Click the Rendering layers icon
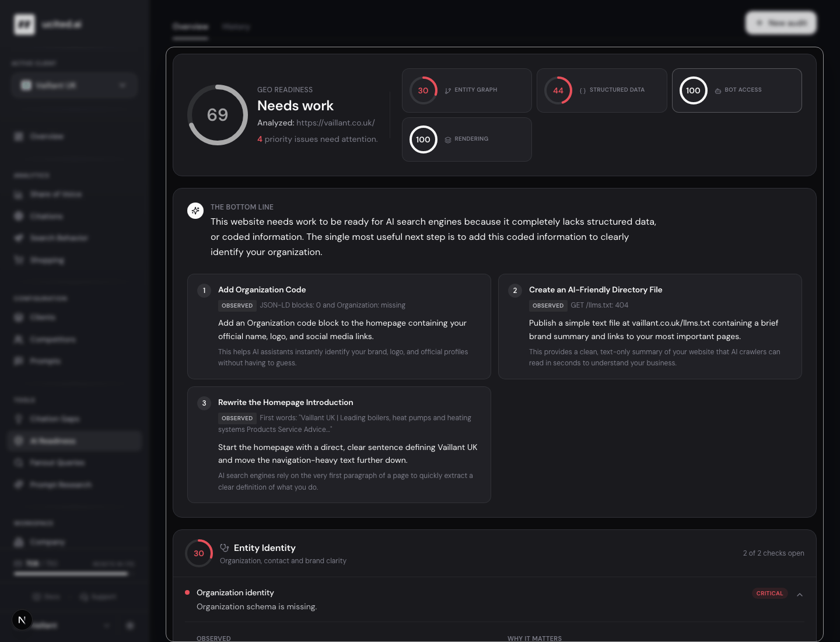 click(448, 139)
